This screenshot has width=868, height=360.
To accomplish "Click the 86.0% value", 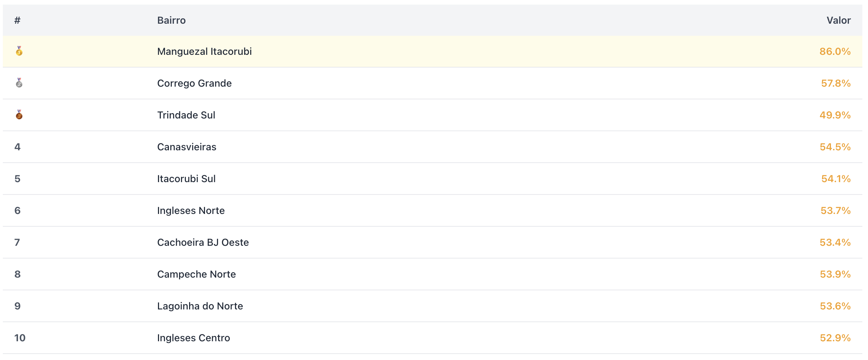I will coord(835,51).
